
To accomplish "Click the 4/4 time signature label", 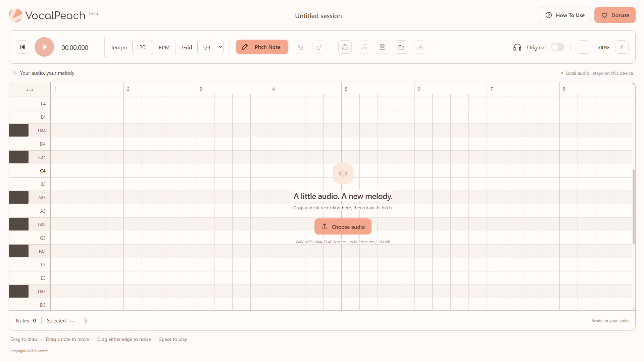I will [x=30, y=90].
